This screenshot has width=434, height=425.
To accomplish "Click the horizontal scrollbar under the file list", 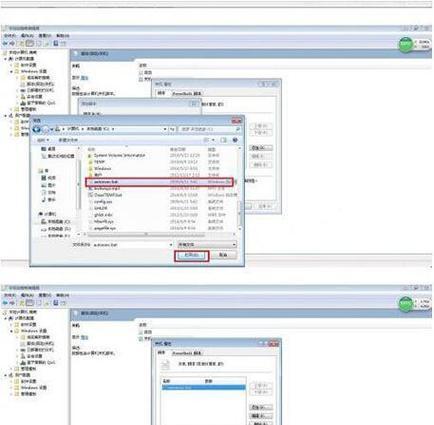I will click(159, 235).
